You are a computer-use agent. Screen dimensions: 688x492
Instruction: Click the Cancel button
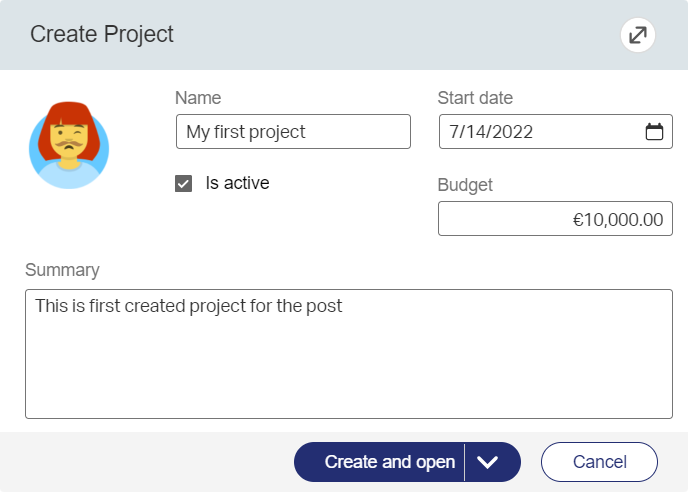pyautogui.click(x=599, y=462)
